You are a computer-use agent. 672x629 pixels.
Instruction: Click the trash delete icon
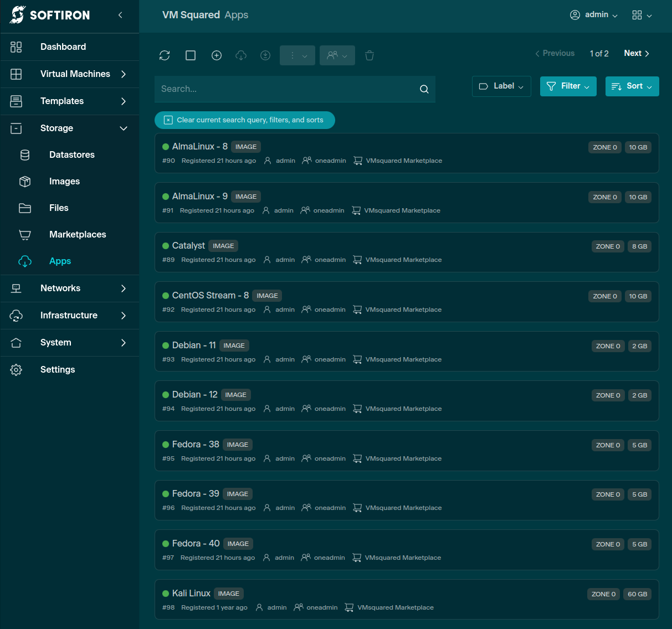coord(370,55)
